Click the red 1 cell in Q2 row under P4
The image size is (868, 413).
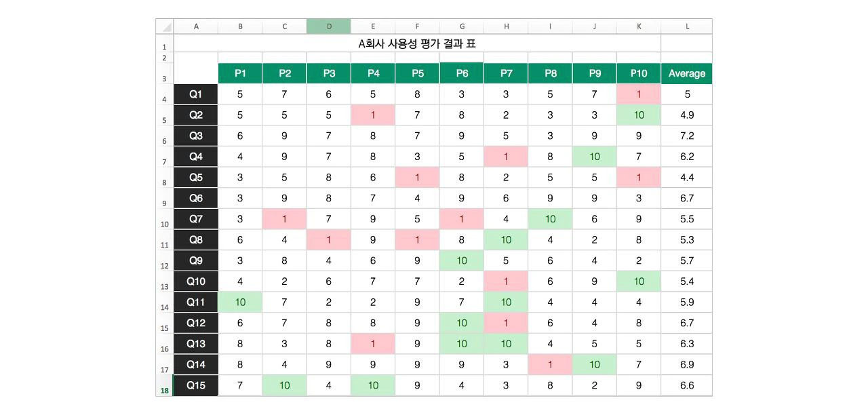click(373, 115)
